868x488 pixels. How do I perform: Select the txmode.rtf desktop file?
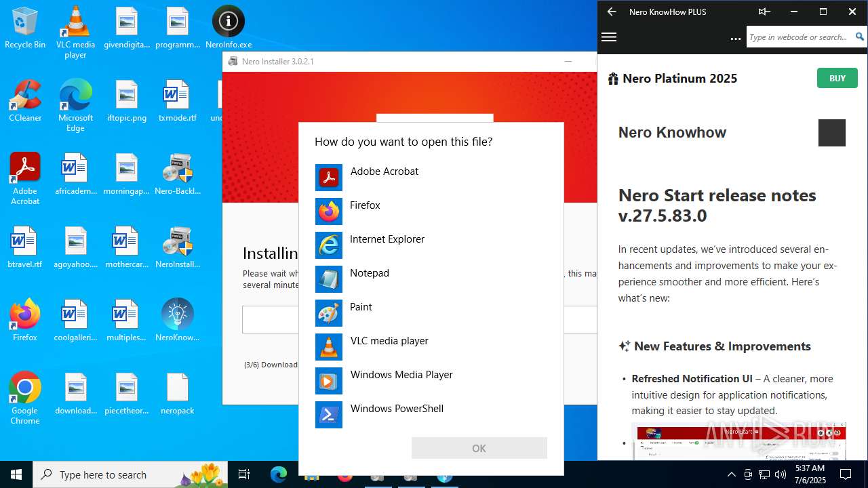coord(178,101)
